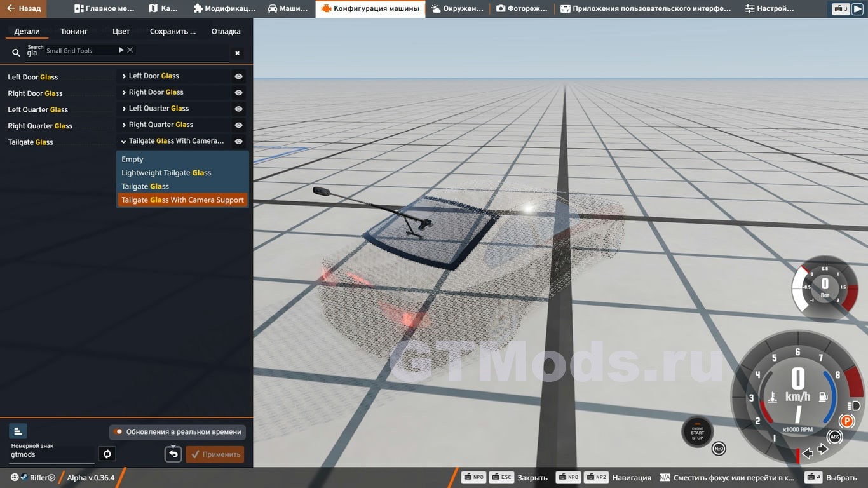Click the undo arrow button
The image size is (868, 488).
[173, 454]
